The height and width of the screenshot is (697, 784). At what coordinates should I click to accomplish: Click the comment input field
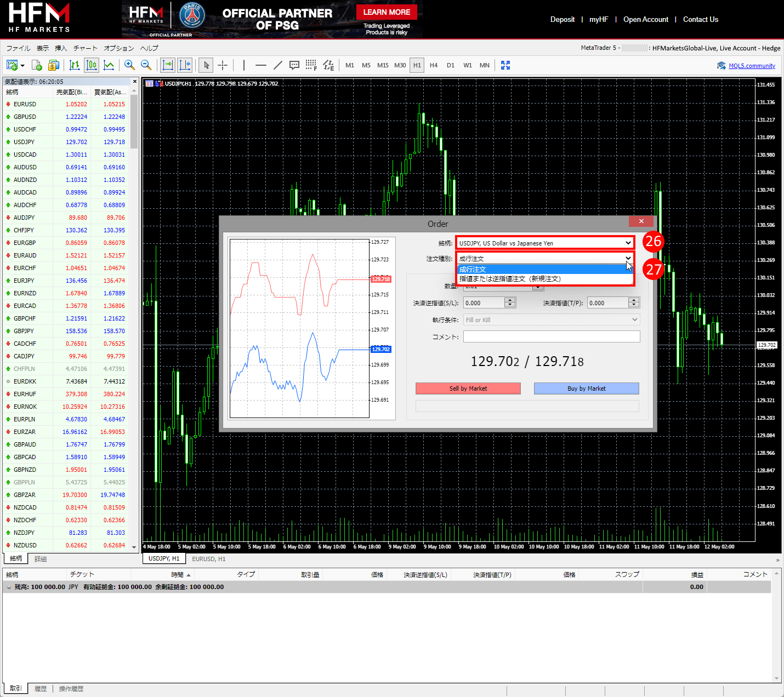(x=551, y=336)
